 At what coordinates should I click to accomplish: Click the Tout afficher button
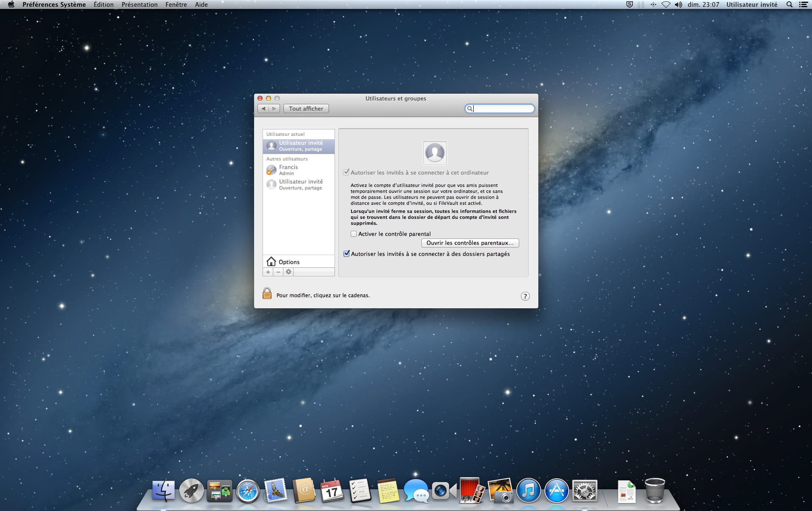coord(306,109)
